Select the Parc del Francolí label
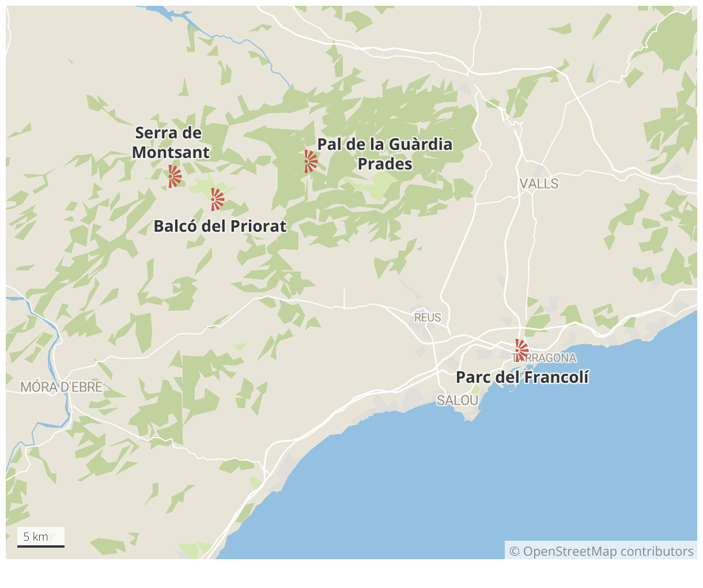The width and height of the screenshot is (703, 588). (x=522, y=377)
